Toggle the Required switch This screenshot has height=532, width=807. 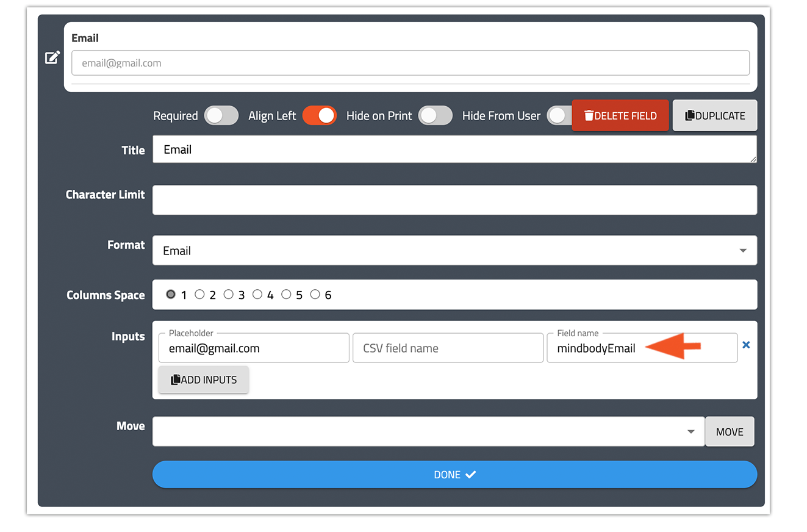[221, 115]
